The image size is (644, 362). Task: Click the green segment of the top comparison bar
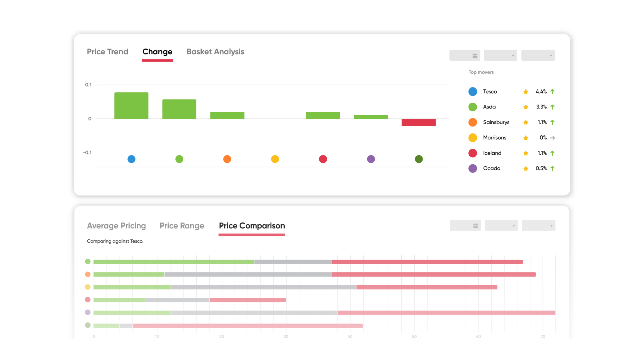pos(174,262)
